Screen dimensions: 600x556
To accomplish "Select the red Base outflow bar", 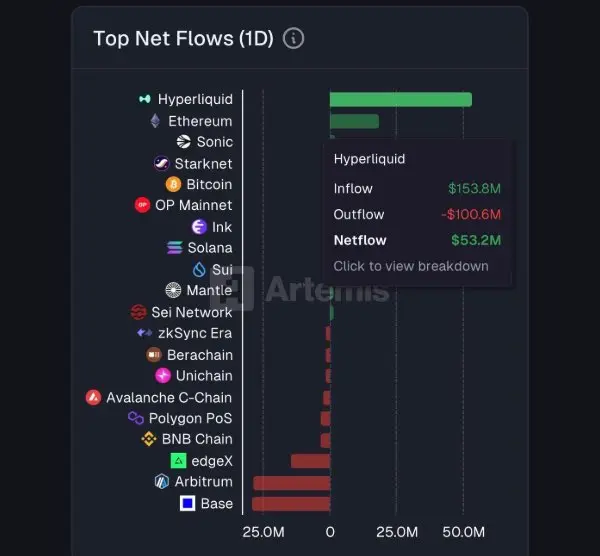I will pyautogui.click(x=291, y=503).
